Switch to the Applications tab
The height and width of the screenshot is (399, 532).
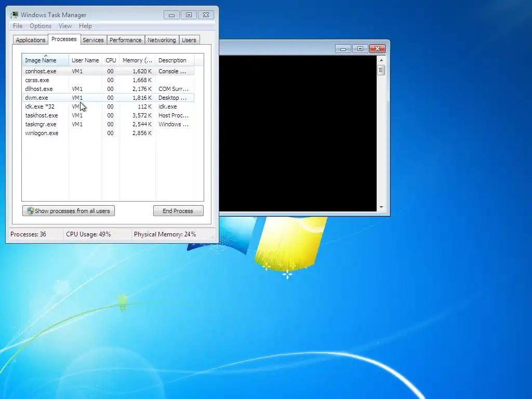click(31, 40)
